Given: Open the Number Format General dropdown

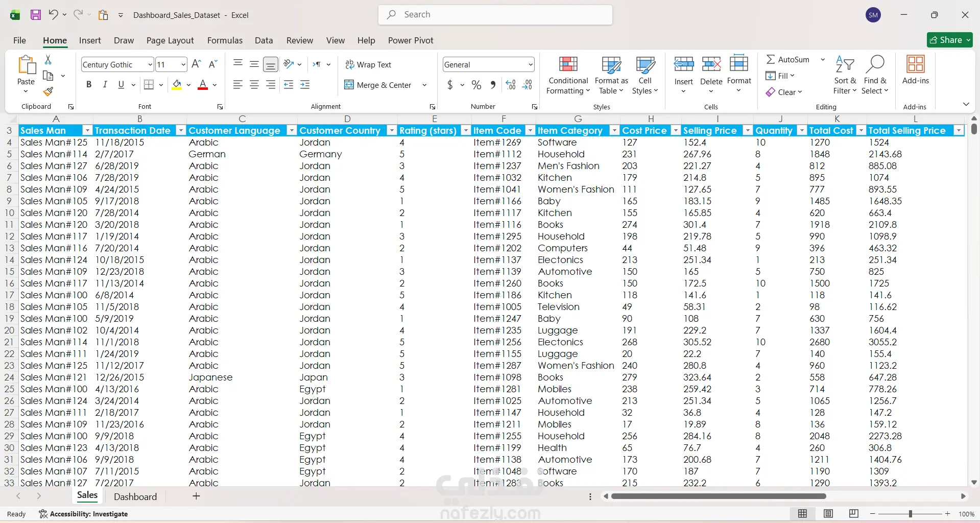Looking at the screenshot, I should pyautogui.click(x=531, y=65).
